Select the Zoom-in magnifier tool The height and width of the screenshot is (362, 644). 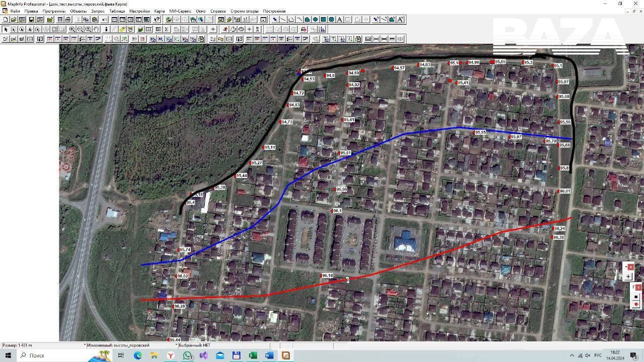[x=72, y=29]
